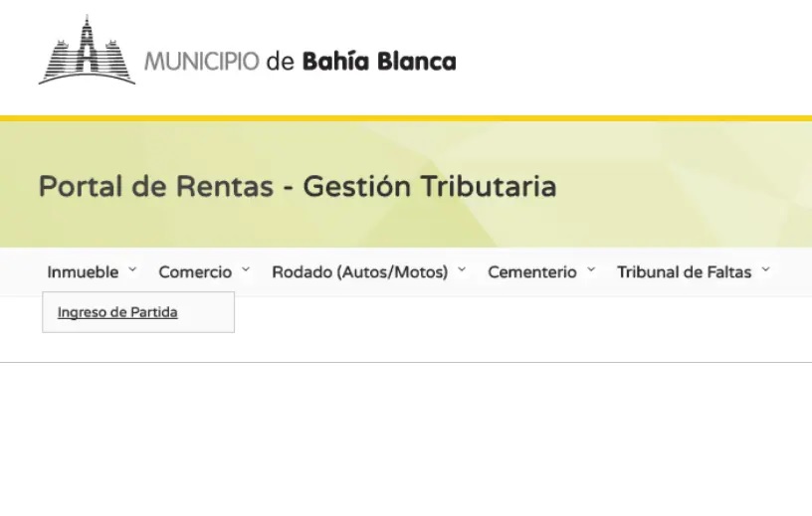Collapse the chevron next to Inmueble
The width and height of the screenshot is (812, 516).
[133, 269]
